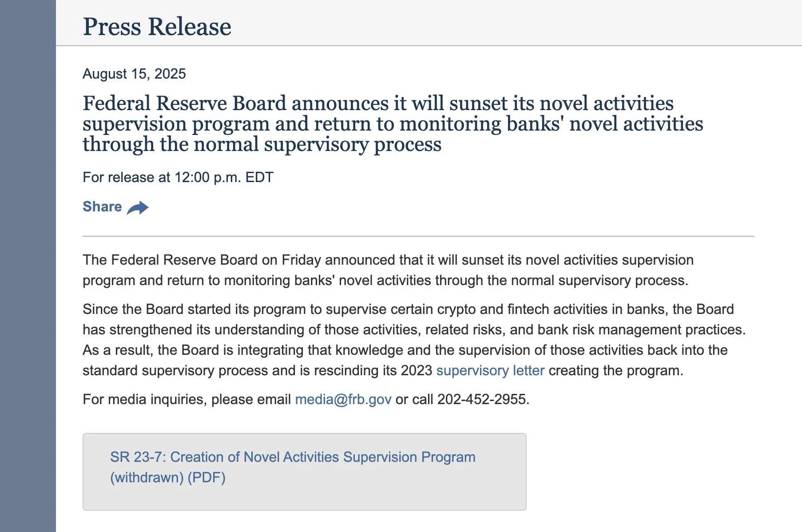
Task: Select the August 15, 2025 date
Action: click(134, 74)
